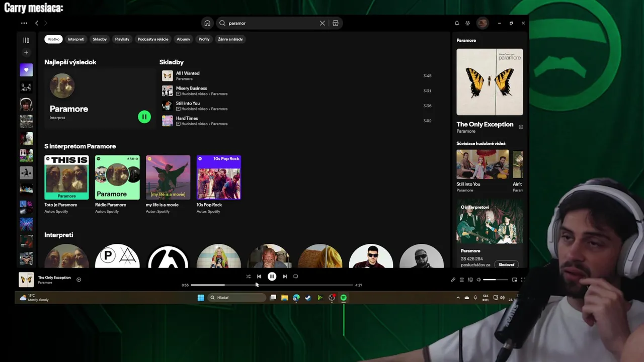Add The Only Exception to library in the right panel

(521, 127)
